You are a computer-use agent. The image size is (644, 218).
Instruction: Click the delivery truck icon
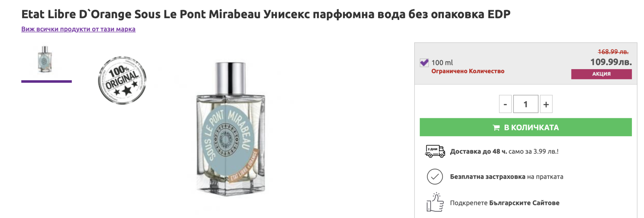point(435,151)
